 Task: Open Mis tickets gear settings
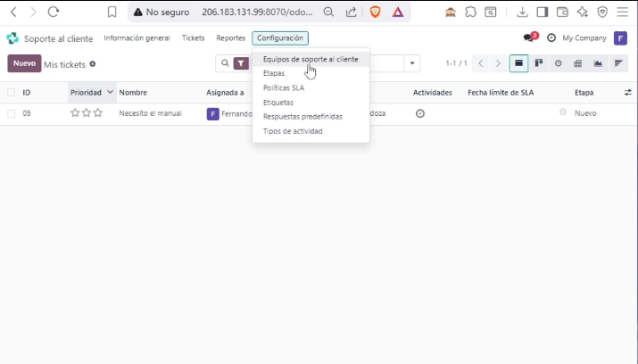[93, 64]
